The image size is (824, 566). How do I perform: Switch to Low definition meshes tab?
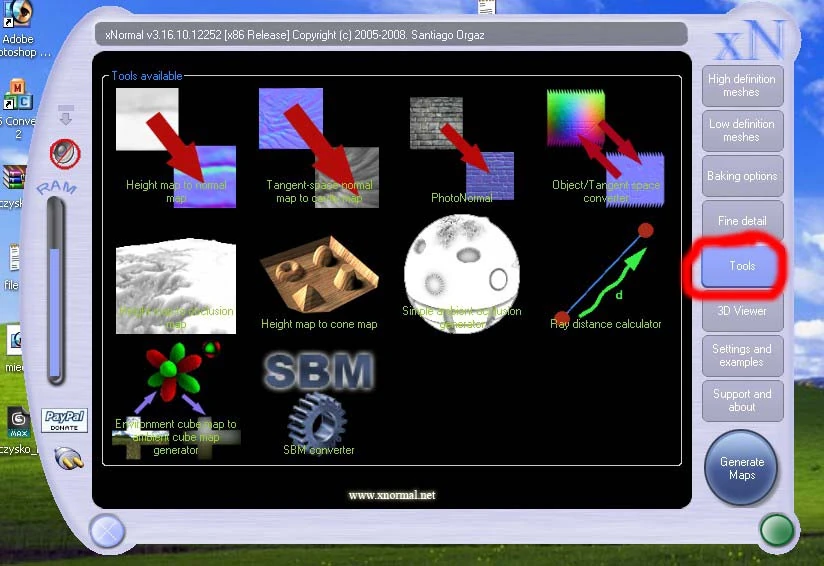tap(742, 131)
